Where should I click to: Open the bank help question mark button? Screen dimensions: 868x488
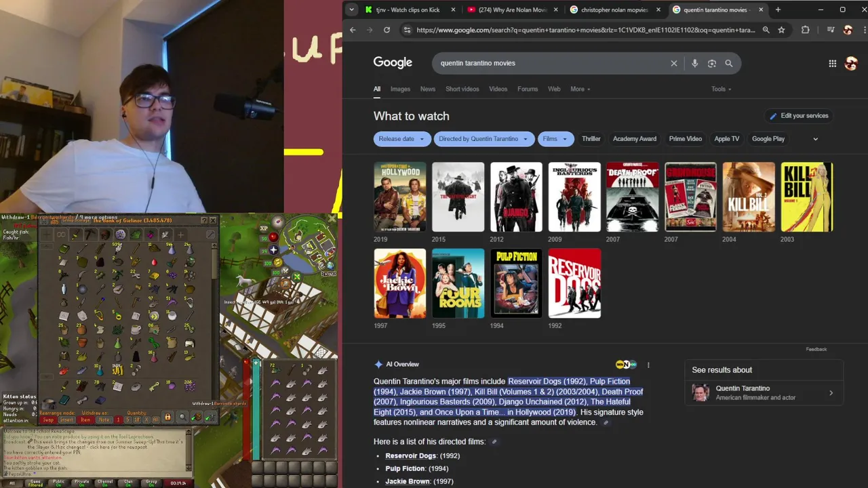click(x=204, y=220)
